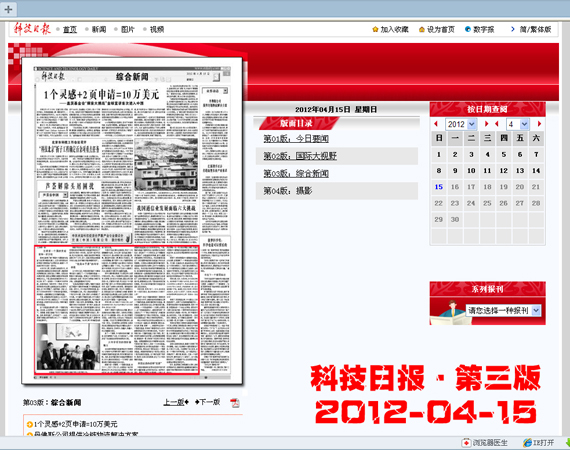
Task: Go to previous year red arrow
Action: pyautogui.click(x=436, y=124)
